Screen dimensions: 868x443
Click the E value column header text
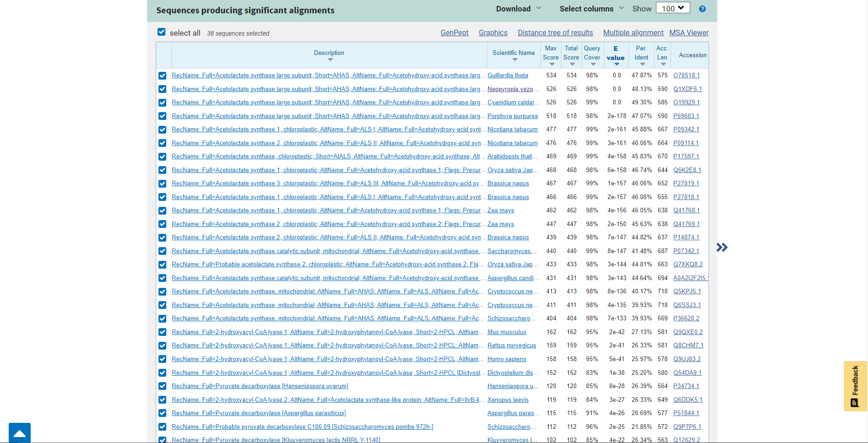(615, 54)
